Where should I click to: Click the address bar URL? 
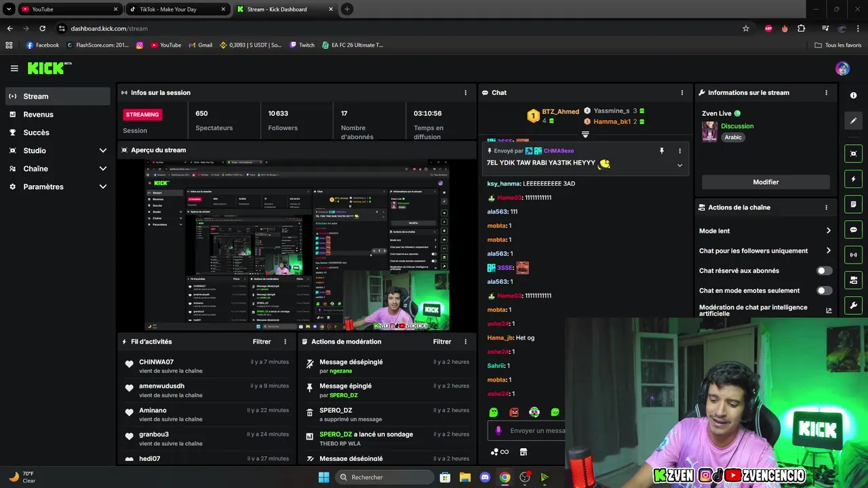109,28
